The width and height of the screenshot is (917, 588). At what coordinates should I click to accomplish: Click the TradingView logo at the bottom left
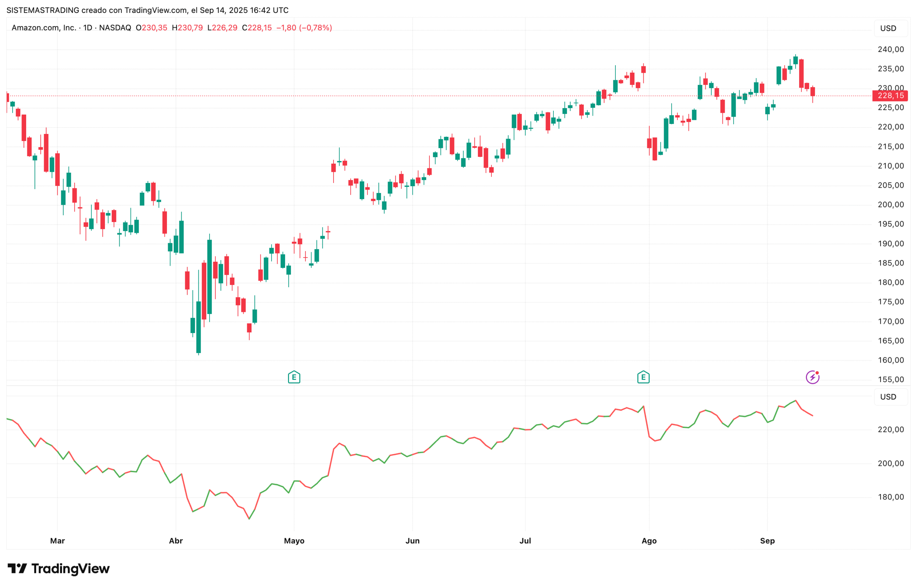[x=58, y=569]
